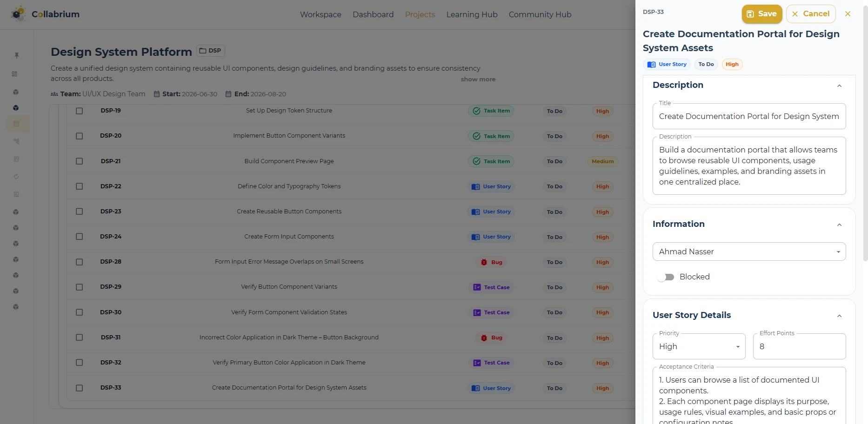Click the Task Item badge on DSP-21 row
This screenshot has width=868, height=424.
491,161
